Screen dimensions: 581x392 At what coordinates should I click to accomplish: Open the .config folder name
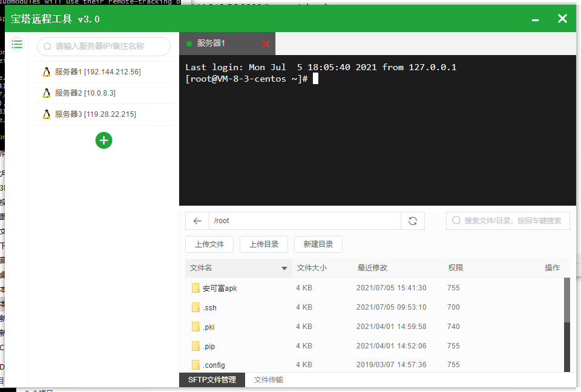(x=214, y=365)
